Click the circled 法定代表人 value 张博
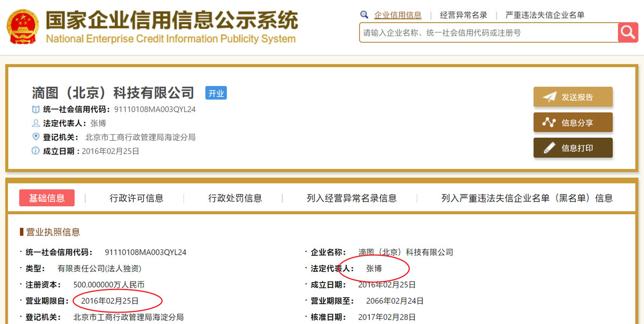 374,268
